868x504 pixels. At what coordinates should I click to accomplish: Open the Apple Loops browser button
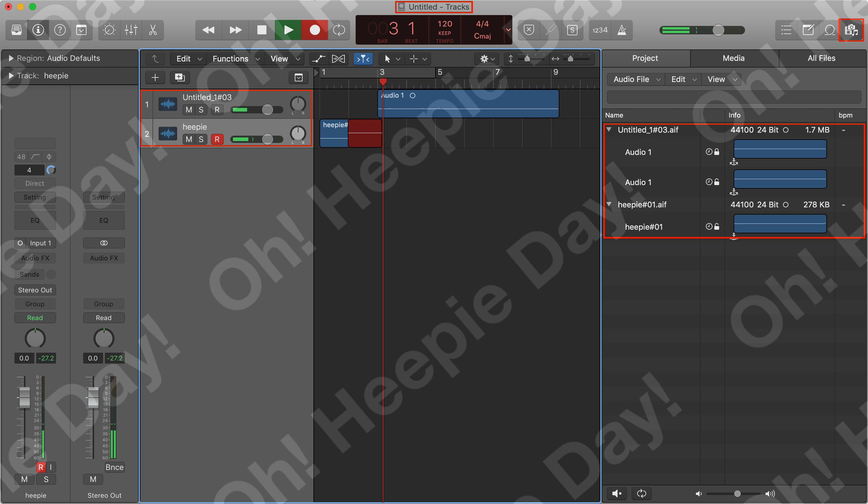pos(829,30)
